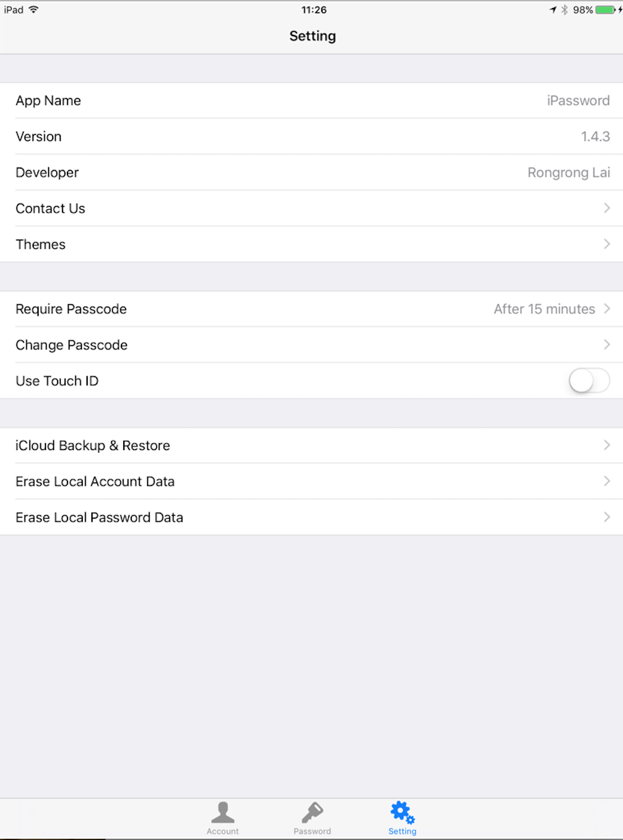Tap the Setting tab label text
This screenshot has height=840, width=623.
402,831
